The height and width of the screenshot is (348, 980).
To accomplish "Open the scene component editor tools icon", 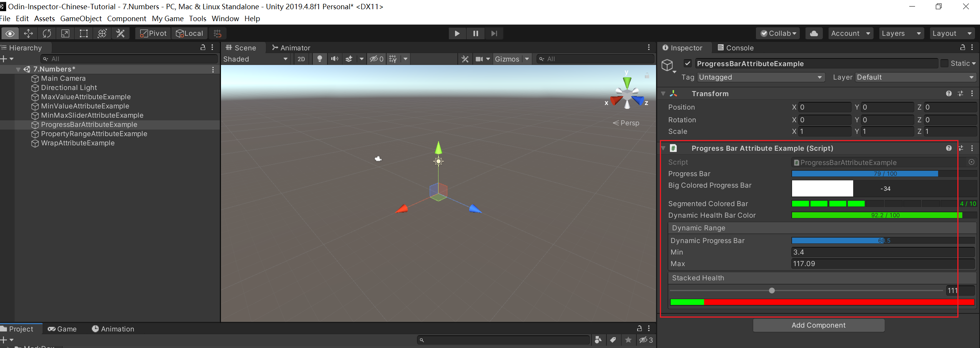I will click(x=465, y=59).
